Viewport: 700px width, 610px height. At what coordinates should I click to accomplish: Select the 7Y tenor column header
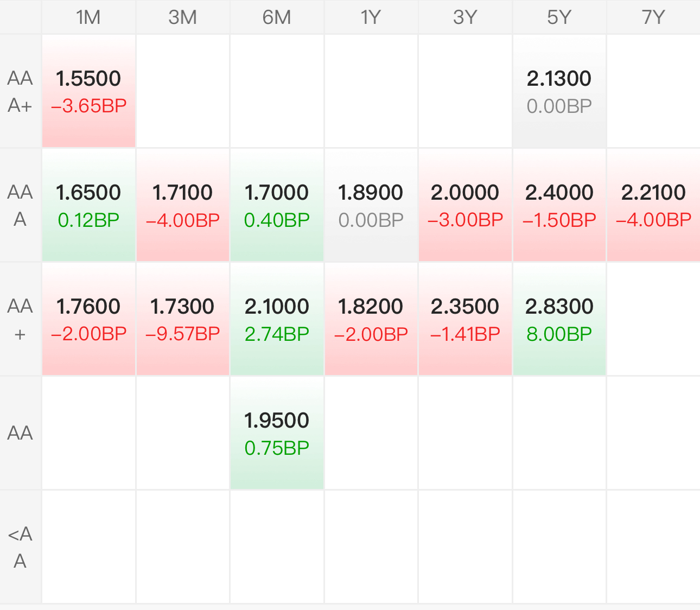(x=653, y=17)
